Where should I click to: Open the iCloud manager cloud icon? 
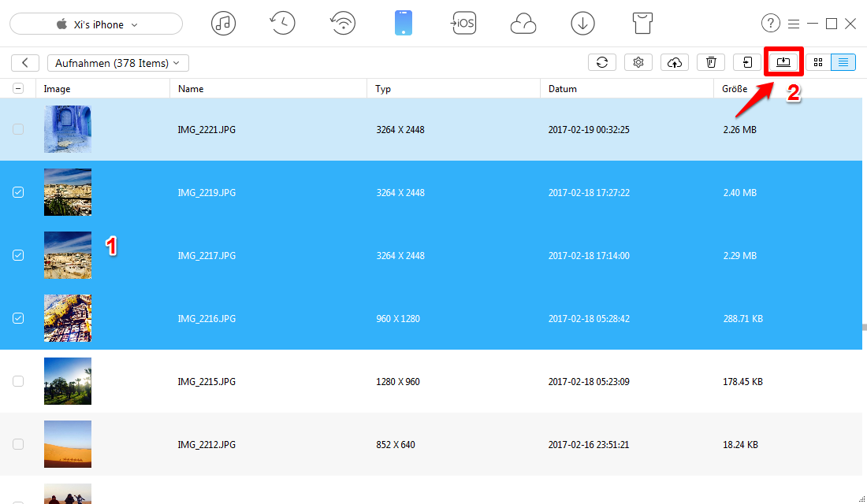click(523, 24)
